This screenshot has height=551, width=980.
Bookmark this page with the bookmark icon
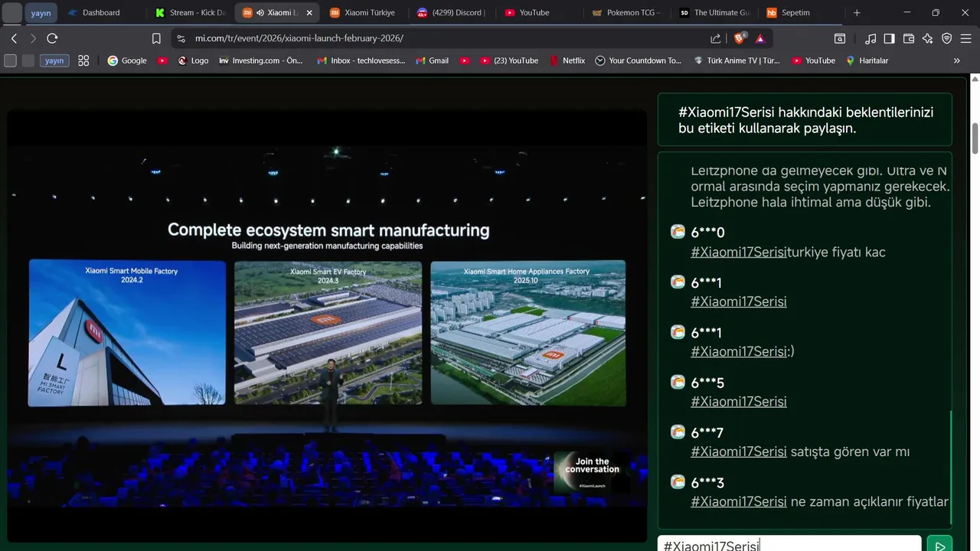pyautogui.click(x=156, y=38)
